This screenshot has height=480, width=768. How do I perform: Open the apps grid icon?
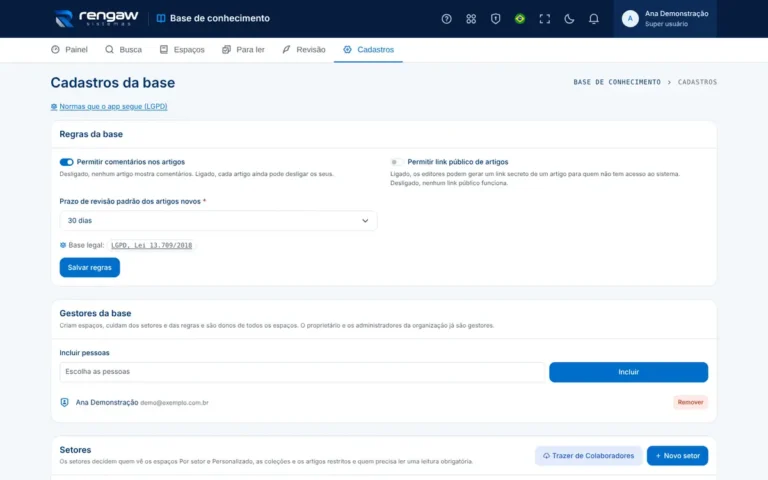coord(471,19)
